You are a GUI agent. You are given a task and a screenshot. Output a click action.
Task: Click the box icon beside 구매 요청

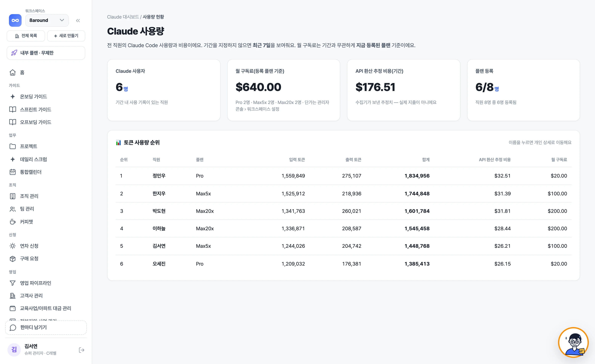coord(13,259)
